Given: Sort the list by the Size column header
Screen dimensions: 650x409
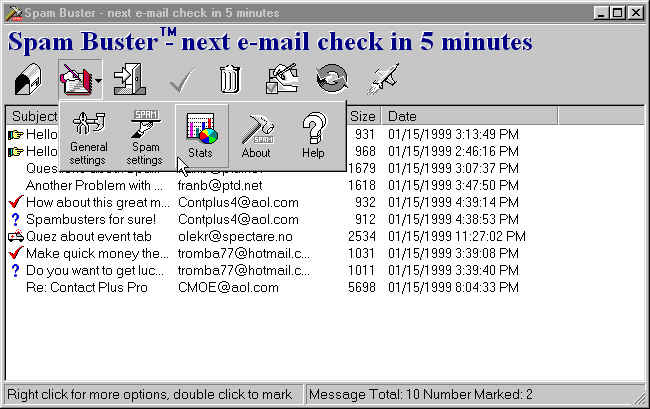Looking at the screenshot, I should pos(363,116).
